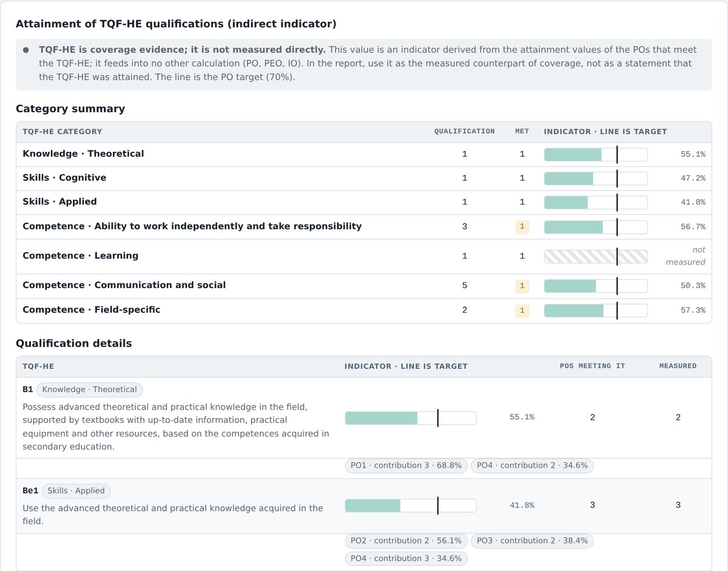
Task: Click the "55.1%" value in the B1 details row
Action: pos(522,417)
